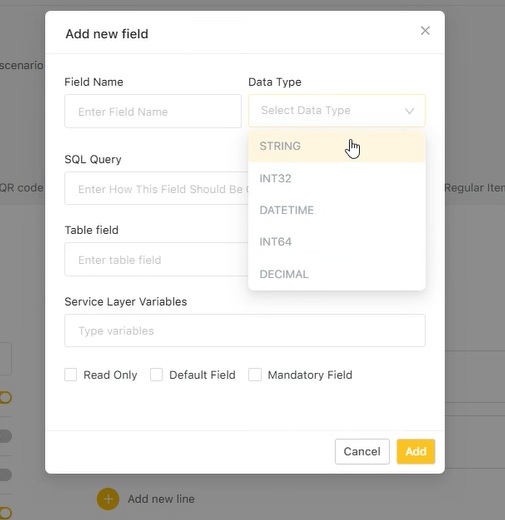
Task: Click the dropdown chevron in Data Type
Action: [409, 111]
